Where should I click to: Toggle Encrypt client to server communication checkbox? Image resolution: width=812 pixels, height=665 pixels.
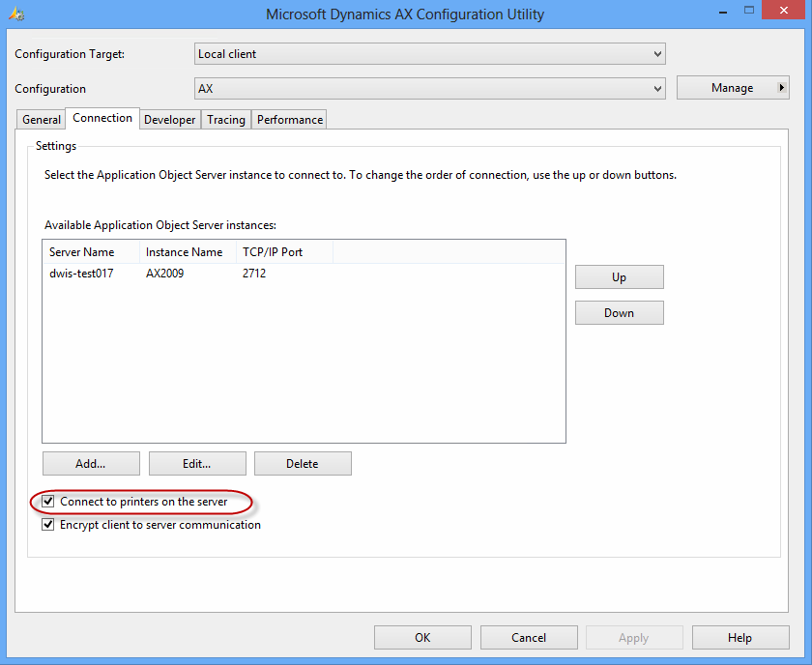click(x=48, y=525)
